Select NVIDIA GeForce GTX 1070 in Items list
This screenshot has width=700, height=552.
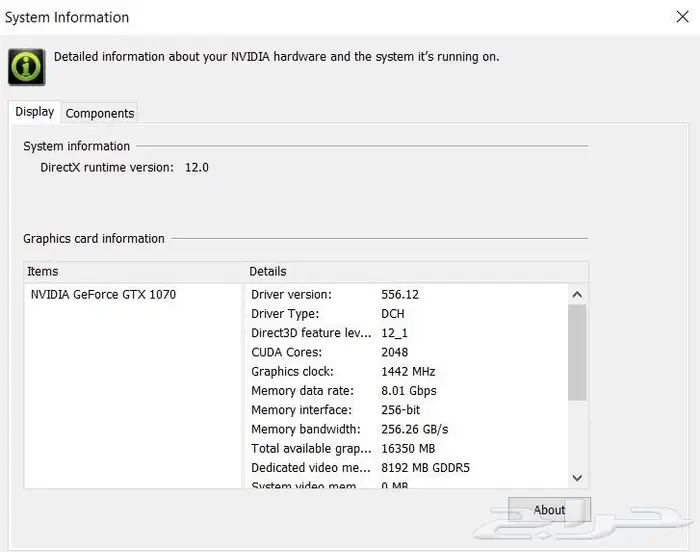coord(103,295)
